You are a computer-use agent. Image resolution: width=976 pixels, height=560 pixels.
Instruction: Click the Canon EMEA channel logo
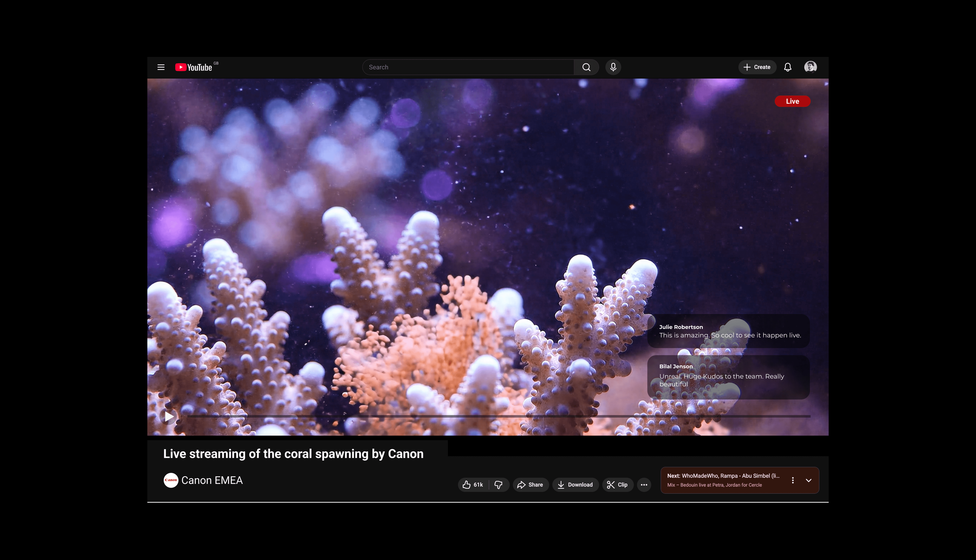(x=171, y=480)
